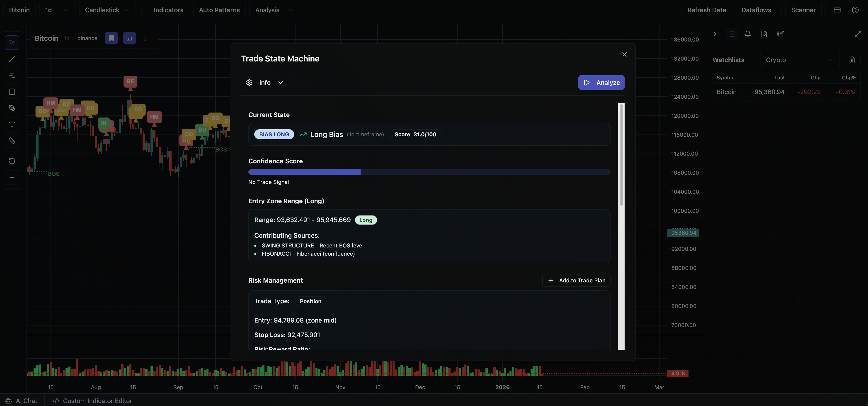Click the Analyze button
The image size is (868, 406).
coord(601,83)
